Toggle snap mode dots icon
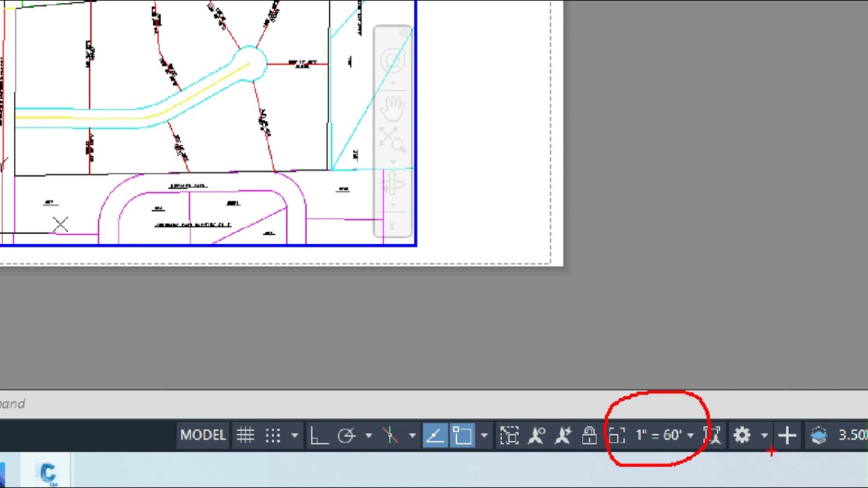Viewport: 868px width, 488px height. point(273,435)
